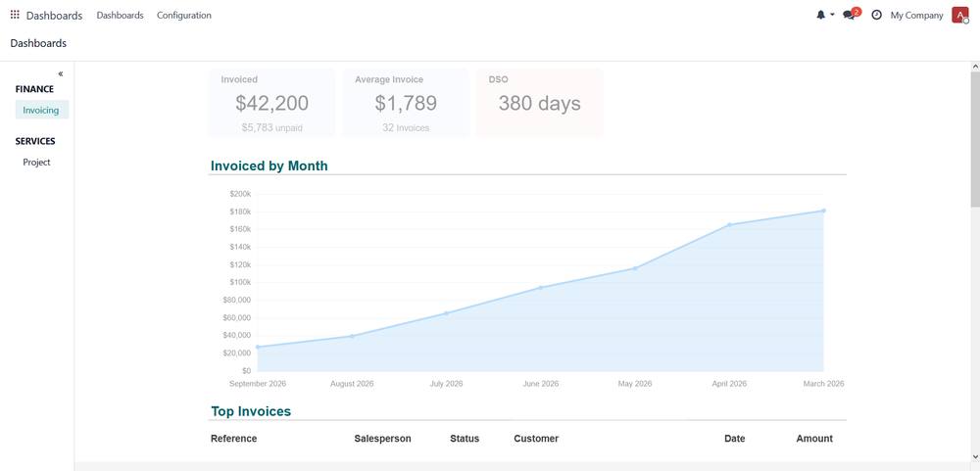The width and height of the screenshot is (980, 471).
Task: Click the DSO 380 days card
Action: (539, 103)
